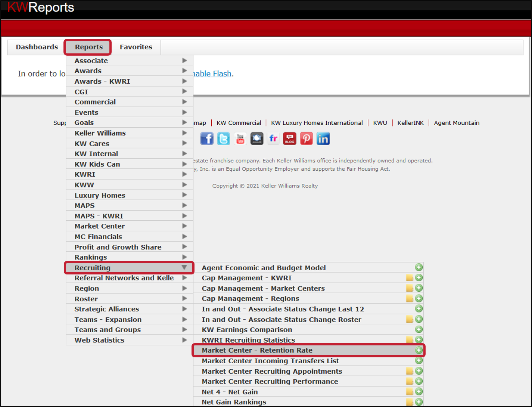Click folder icon for Associate Status Change Roster
The height and width of the screenshot is (407, 532).
(x=410, y=319)
